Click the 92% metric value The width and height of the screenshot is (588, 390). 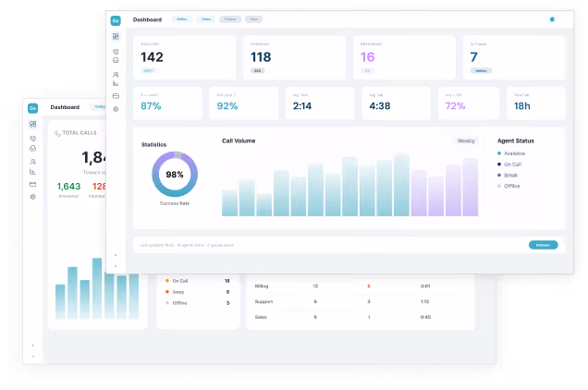click(x=227, y=106)
